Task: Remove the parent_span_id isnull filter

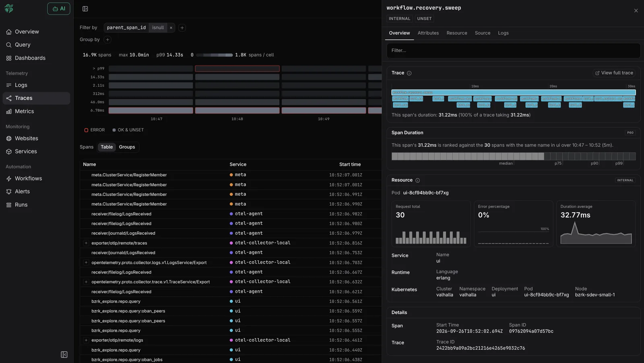Action: (171, 28)
